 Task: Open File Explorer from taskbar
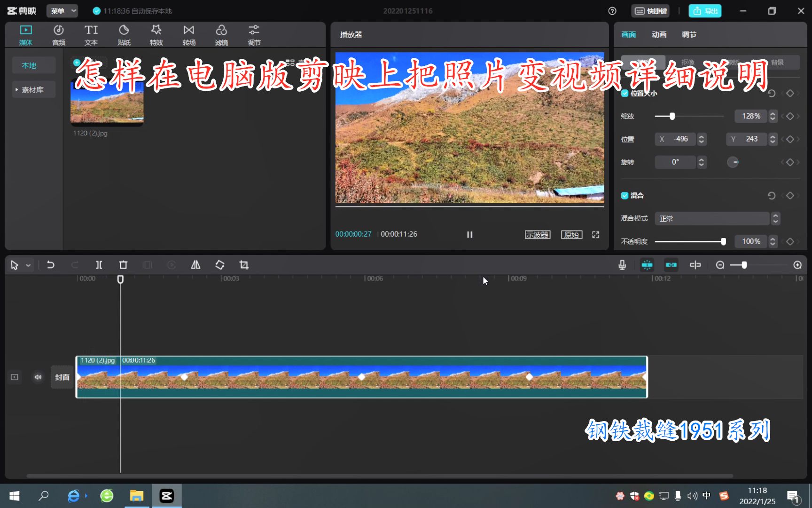pos(136,496)
